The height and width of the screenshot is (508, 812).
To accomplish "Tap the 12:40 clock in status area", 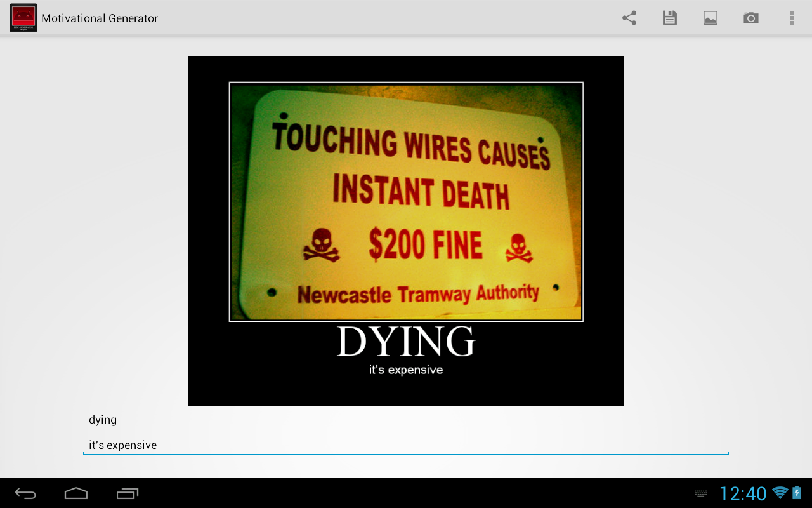I will coord(743,493).
